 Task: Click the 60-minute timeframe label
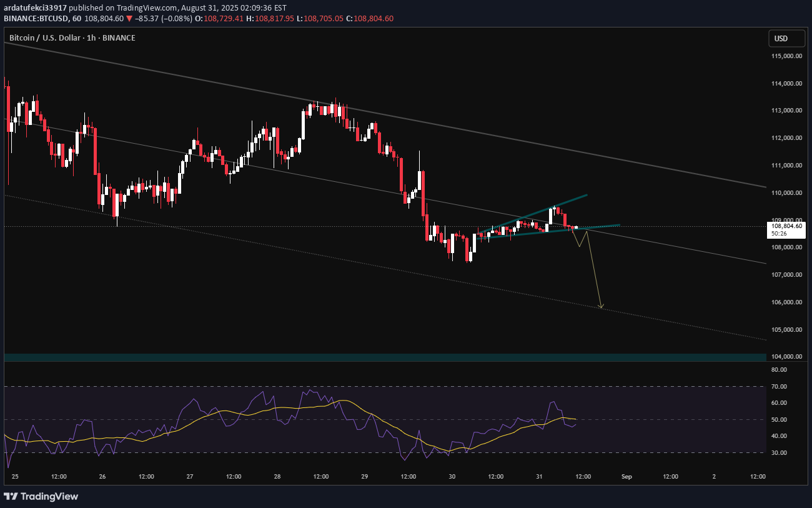tap(77, 18)
